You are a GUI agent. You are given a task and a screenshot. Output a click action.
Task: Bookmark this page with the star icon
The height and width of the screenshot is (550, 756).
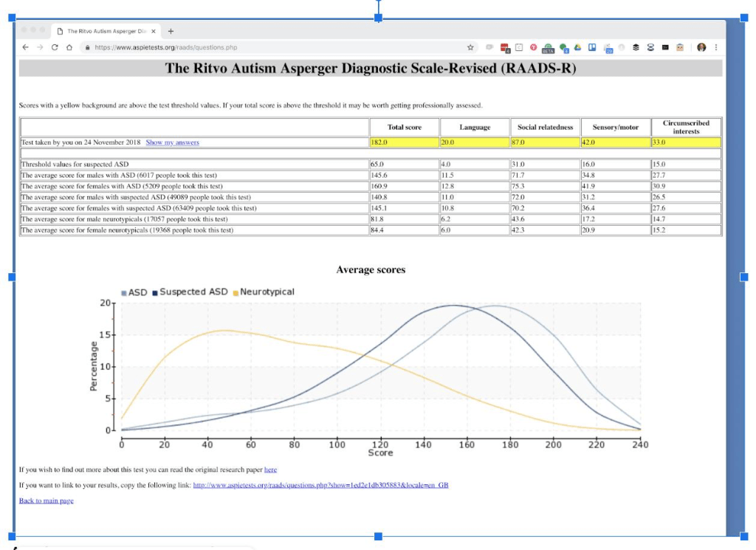[x=470, y=47]
